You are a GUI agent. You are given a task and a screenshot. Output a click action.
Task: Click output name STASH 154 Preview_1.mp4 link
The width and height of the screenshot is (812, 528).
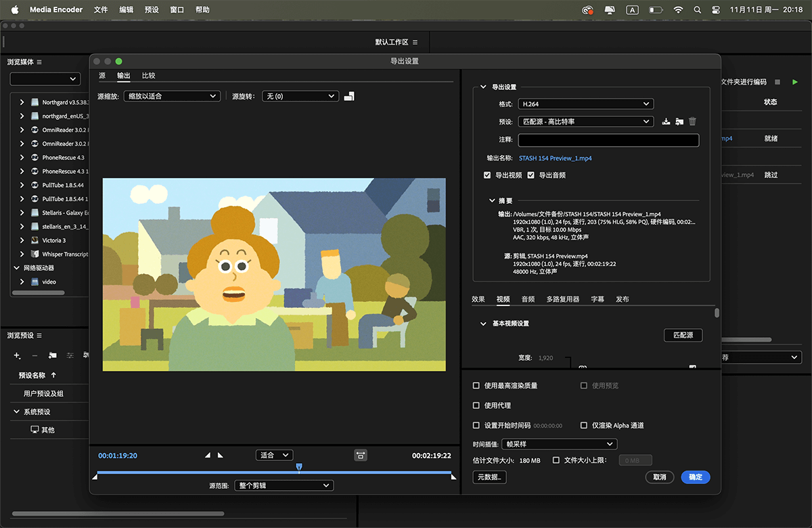tap(556, 158)
